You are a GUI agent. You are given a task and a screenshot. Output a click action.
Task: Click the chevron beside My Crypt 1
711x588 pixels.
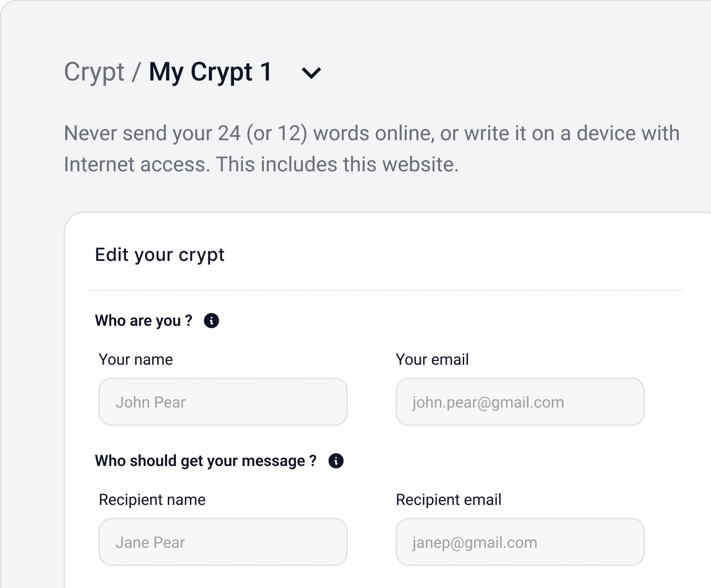[x=311, y=73]
